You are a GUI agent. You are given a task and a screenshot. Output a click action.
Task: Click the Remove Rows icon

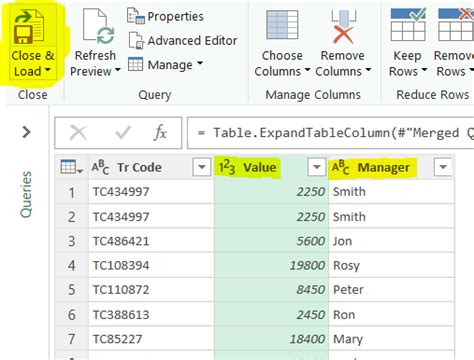click(456, 25)
